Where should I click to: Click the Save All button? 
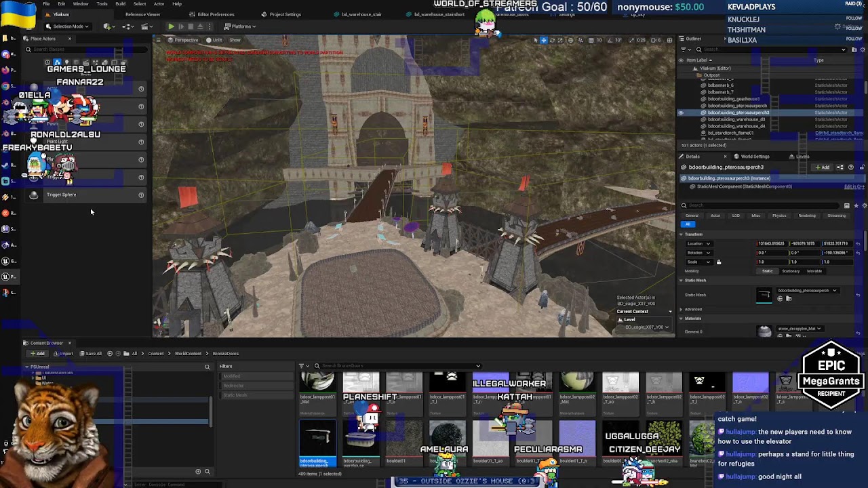(x=91, y=354)
